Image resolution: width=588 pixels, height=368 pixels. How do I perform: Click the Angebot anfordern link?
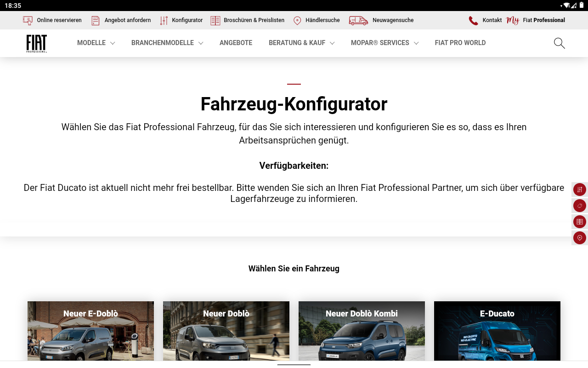(128, 20)
